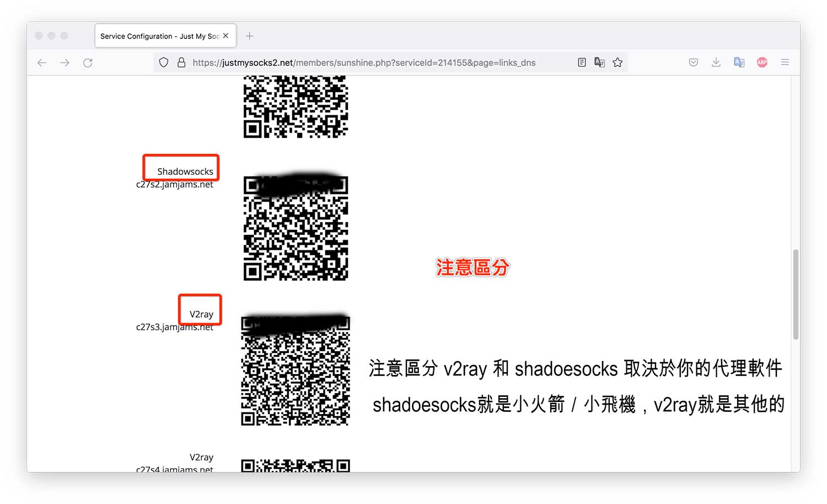Open the Pocket save icon
827x504 pixels.
[694, 63]
